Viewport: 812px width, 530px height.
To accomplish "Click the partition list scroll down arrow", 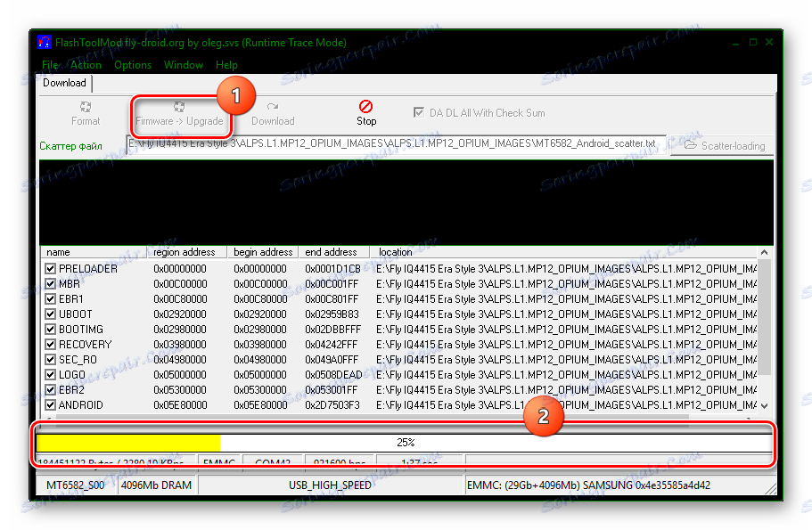I will [x=764, y=405].
